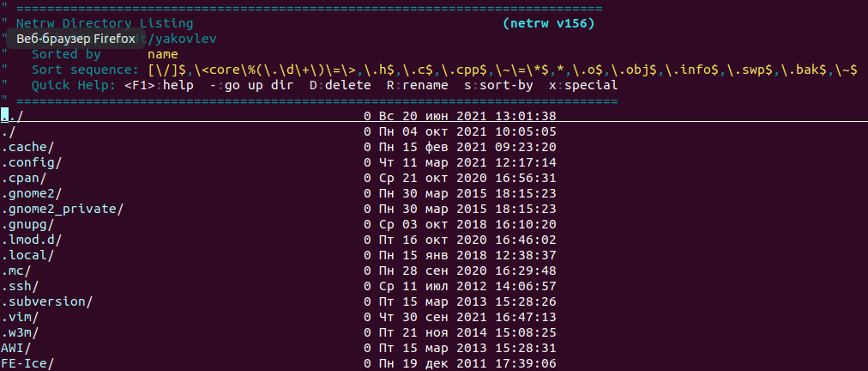Click the timestamp "21 ноя 2014 15:08:25"

(x=479, y=332)
